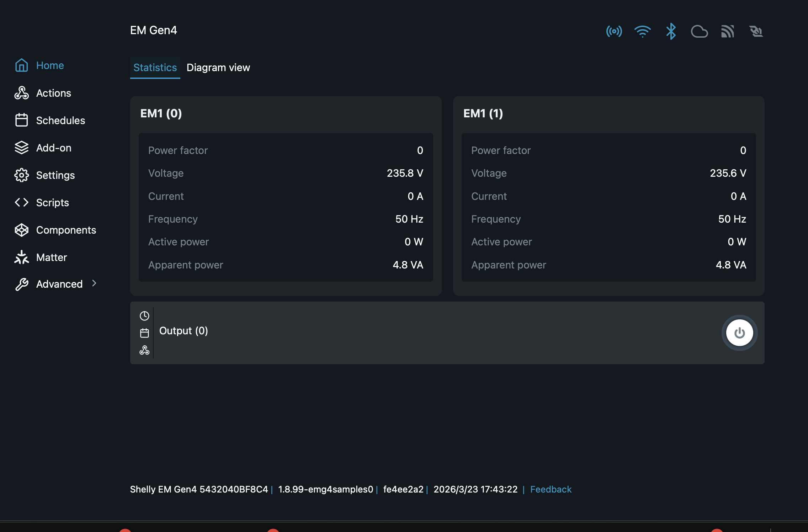Toggle the Output (0) power button
Image resolution: width=808 pixels, height=532 pixels.
coord(739,333)
